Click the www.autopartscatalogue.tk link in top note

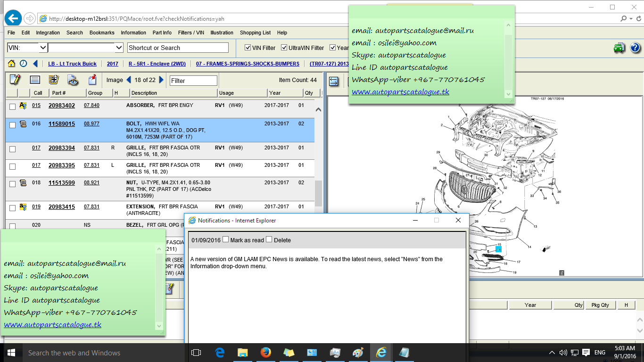coord(400,91)
